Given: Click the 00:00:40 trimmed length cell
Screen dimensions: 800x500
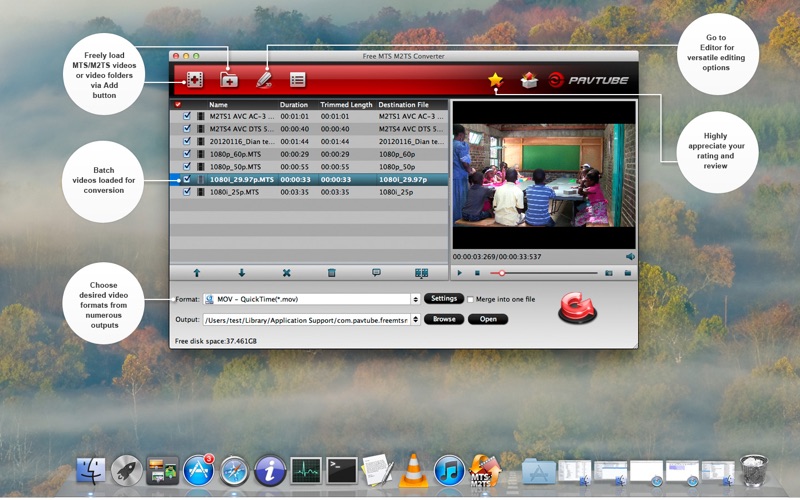Looking at the screenshot, I should pyautogui.click(x=335, y=129).
